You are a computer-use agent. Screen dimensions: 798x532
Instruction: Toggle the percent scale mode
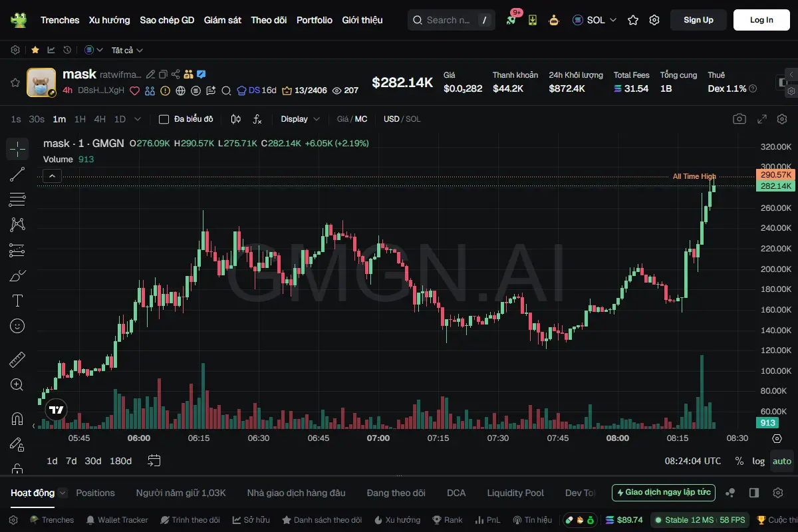[739, 461]
